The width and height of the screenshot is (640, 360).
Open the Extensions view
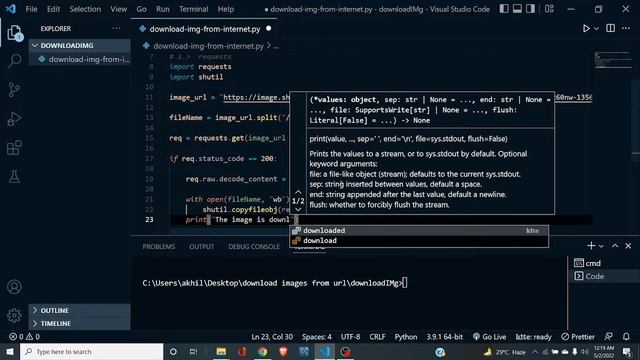click(15, 148)
